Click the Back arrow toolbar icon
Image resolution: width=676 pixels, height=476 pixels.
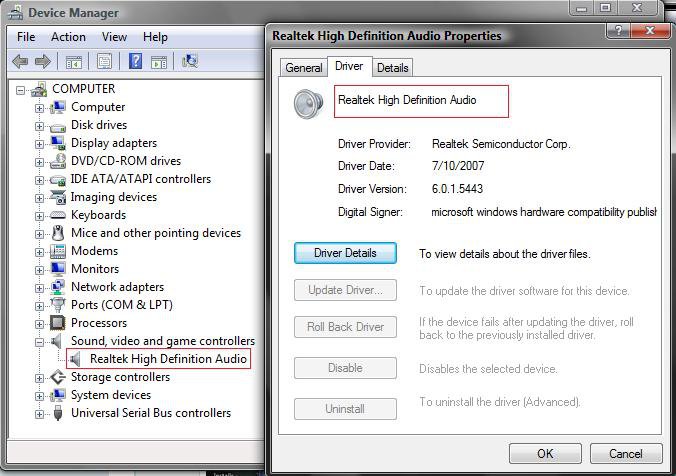[x=20, y=62]
